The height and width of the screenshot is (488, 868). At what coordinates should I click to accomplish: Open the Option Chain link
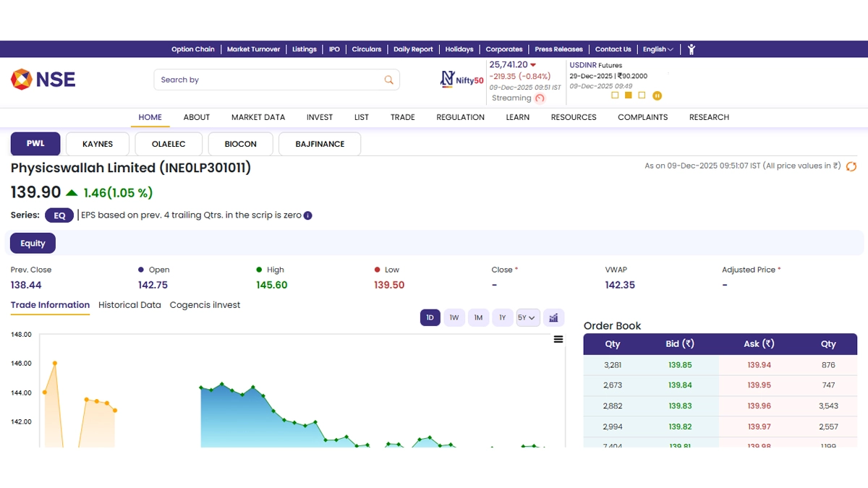click(x=193, y=49)
